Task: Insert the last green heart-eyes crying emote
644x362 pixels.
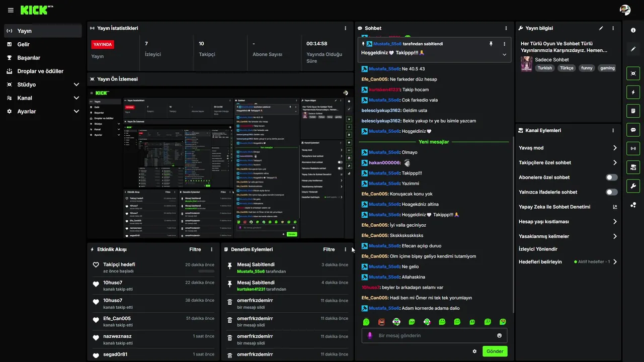Action: pyautogui.click(x=503, y=322)
